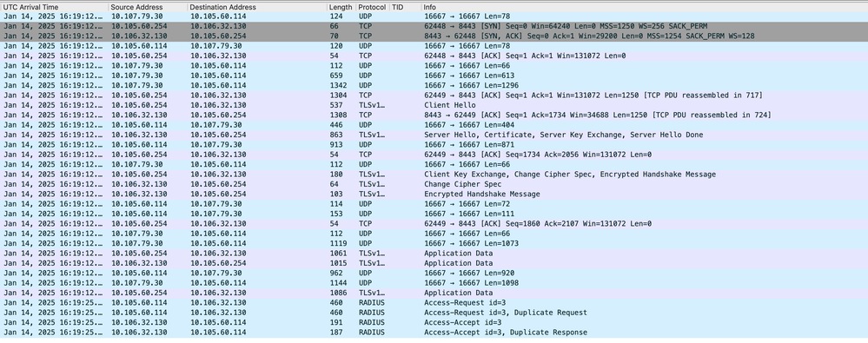Select the Access-Accept id=3 row of length 191

(x=434, y=322)
